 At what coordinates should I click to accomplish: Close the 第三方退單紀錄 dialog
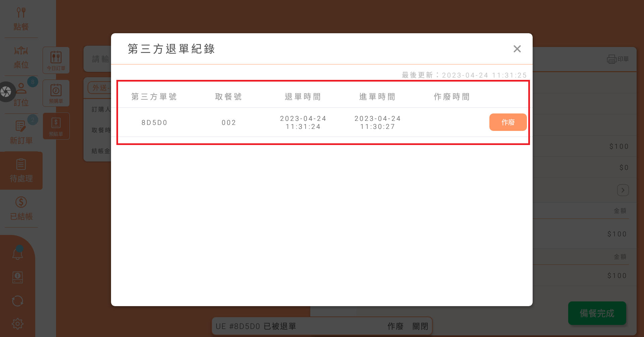[x=517, y=49]
